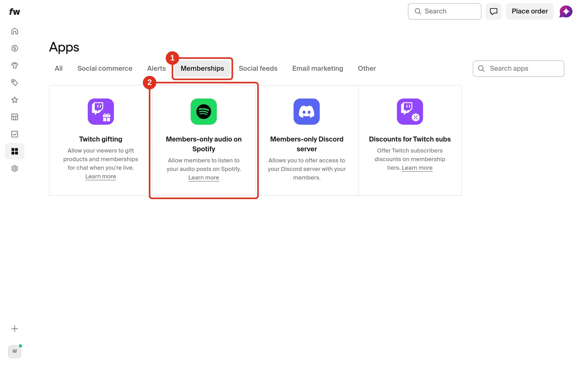
Task: Open Members-only Discord server title
Action: [x=307, y=144]
